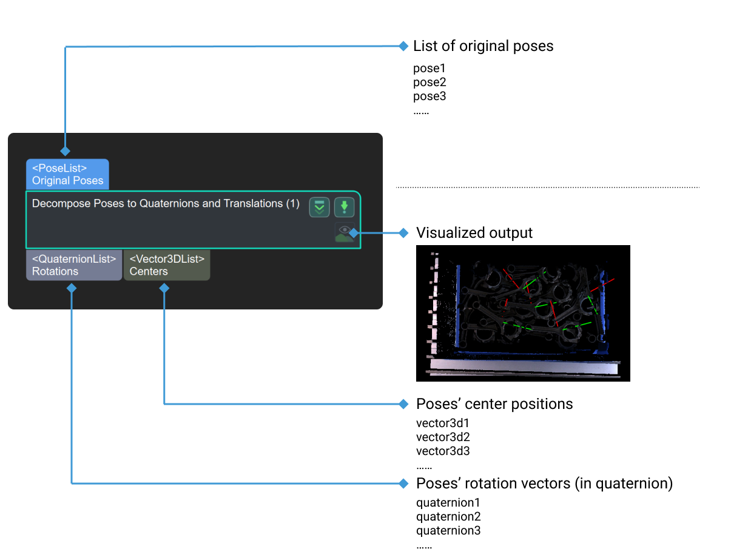
Task: Select the Vector3DList Centers output tab
Action: [167, 265]
